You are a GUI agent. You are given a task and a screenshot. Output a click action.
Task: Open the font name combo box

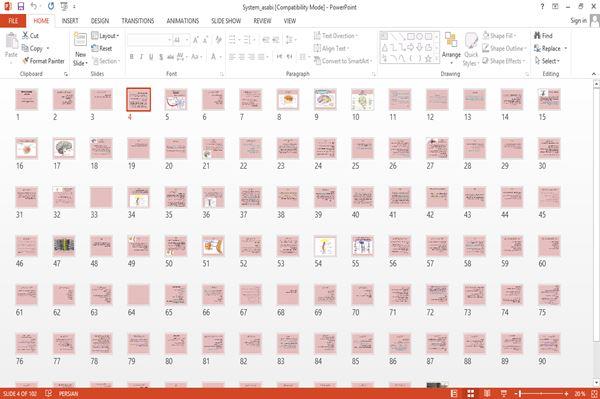149,40
